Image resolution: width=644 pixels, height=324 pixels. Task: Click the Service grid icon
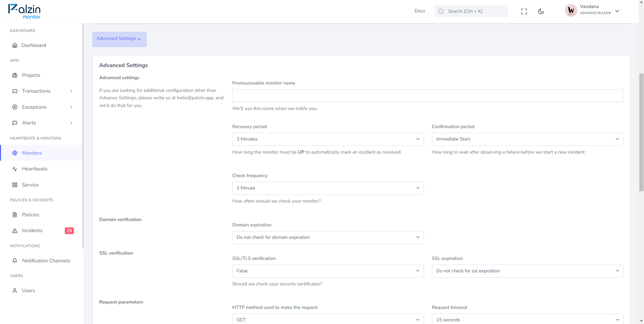point(15,185)
